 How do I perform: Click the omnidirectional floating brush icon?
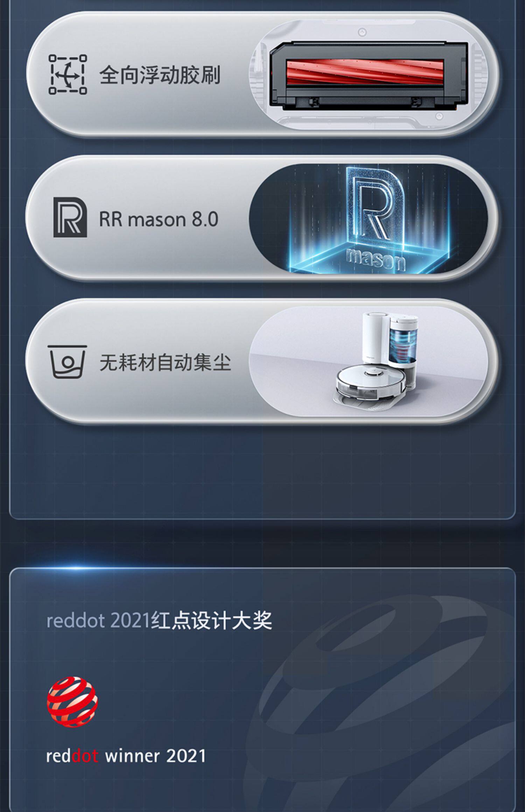[x=68, y=74]
